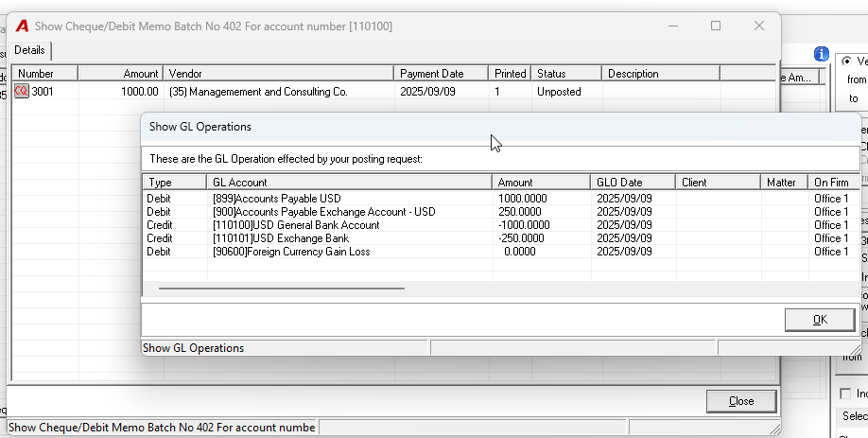Screen dimensions: 868x438
Task: Click the GL amount '1000.0000' cell
Action: pyautogui.click(x=523, y=199)
